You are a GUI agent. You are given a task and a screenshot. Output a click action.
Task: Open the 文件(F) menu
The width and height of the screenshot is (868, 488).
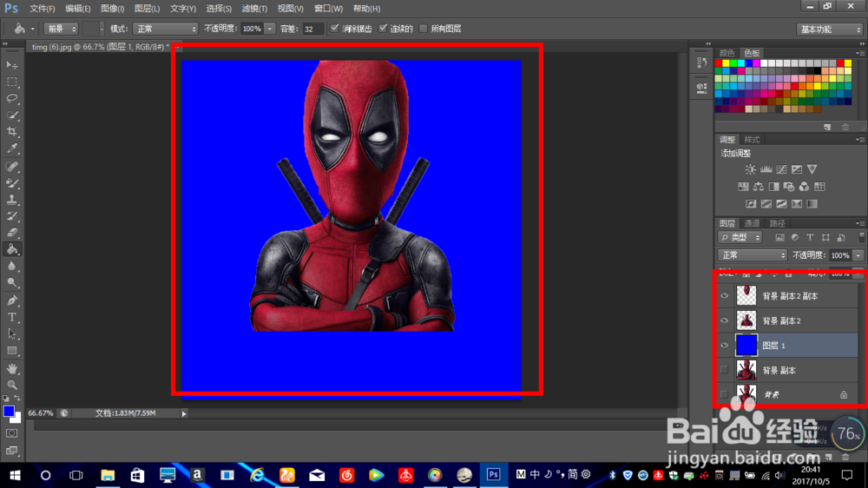pos(42,9)
